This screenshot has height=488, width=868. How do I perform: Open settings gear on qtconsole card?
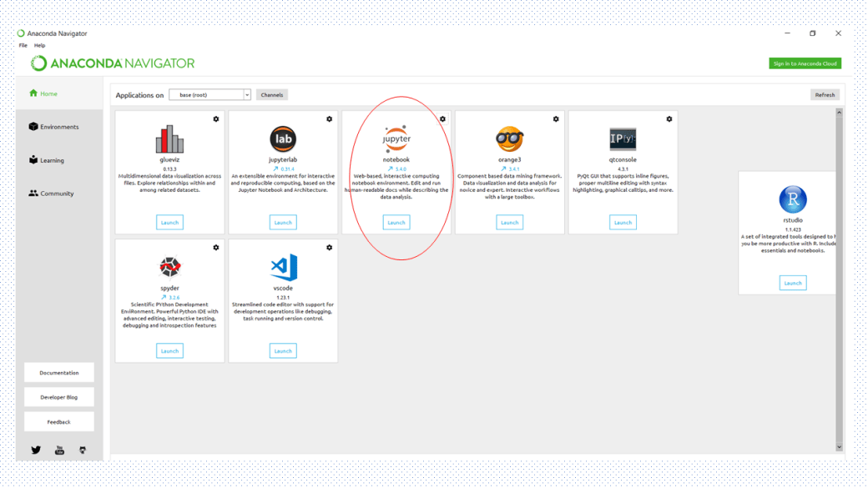coord(669,119)
